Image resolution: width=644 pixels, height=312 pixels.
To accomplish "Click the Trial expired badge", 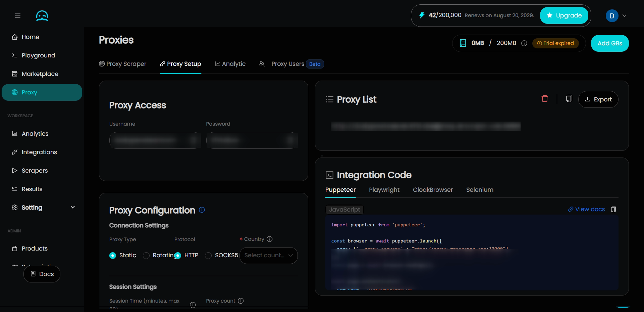I will [x=555, y=43].
